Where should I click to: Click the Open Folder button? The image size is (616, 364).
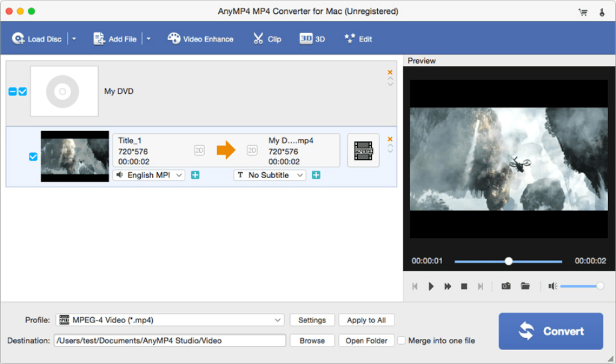[366, 341]
